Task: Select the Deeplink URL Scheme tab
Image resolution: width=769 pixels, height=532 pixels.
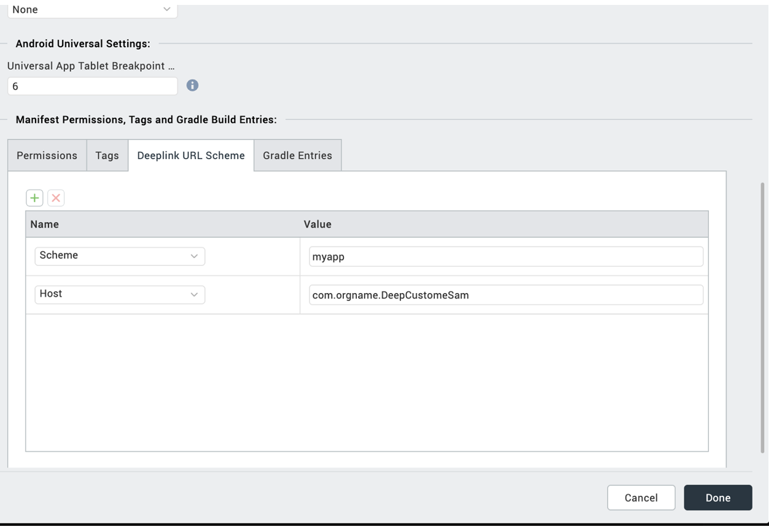Action: click(191, 155)
